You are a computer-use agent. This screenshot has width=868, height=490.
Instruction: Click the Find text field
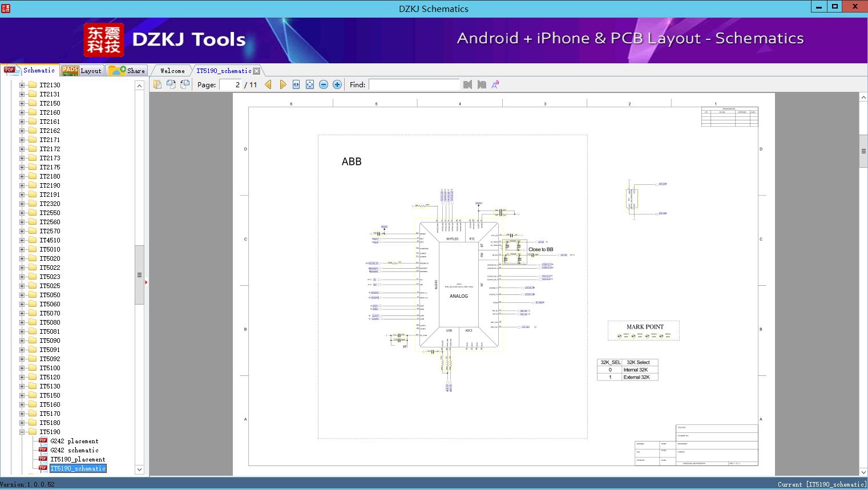414,84
